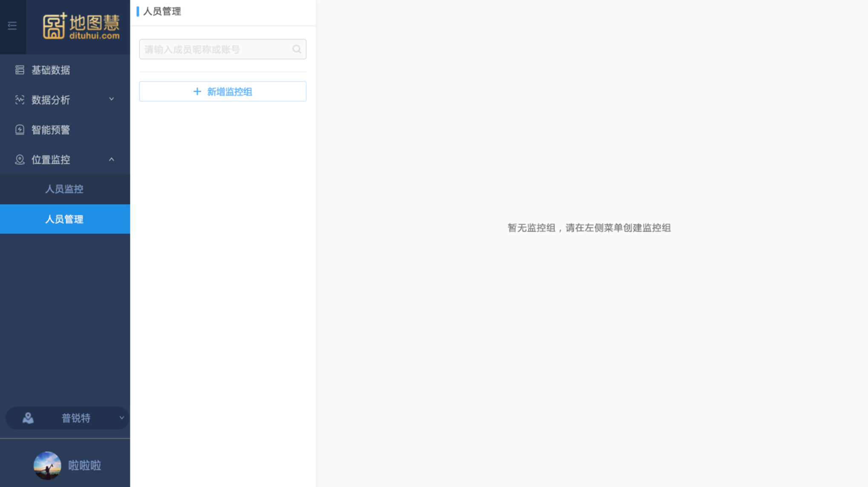Collapse the 位置监控 submenu chevron

pyautogui.click(x=112, y=160)
